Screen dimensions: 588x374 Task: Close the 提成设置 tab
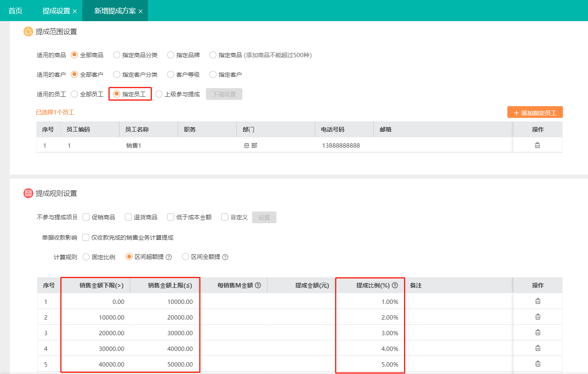75,11
